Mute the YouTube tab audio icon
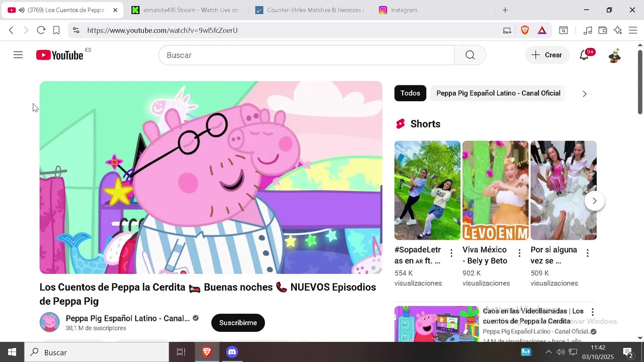This screenshot has height=362, width=644. [21, 10]
